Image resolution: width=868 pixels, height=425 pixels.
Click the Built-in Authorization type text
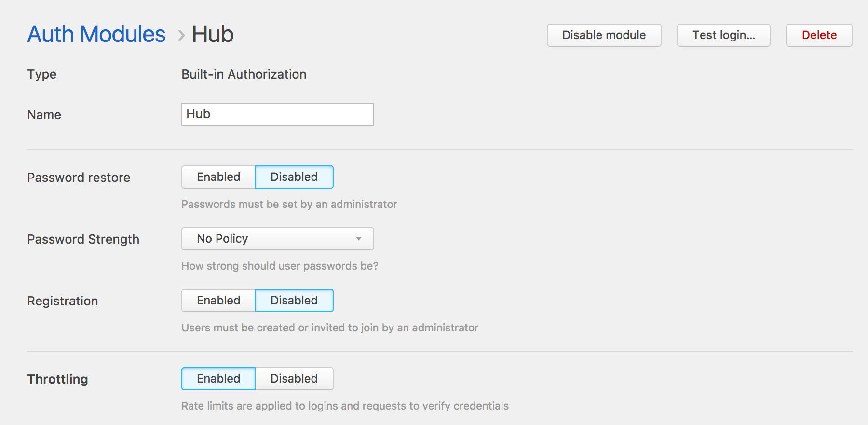click(x=244, y=74)
